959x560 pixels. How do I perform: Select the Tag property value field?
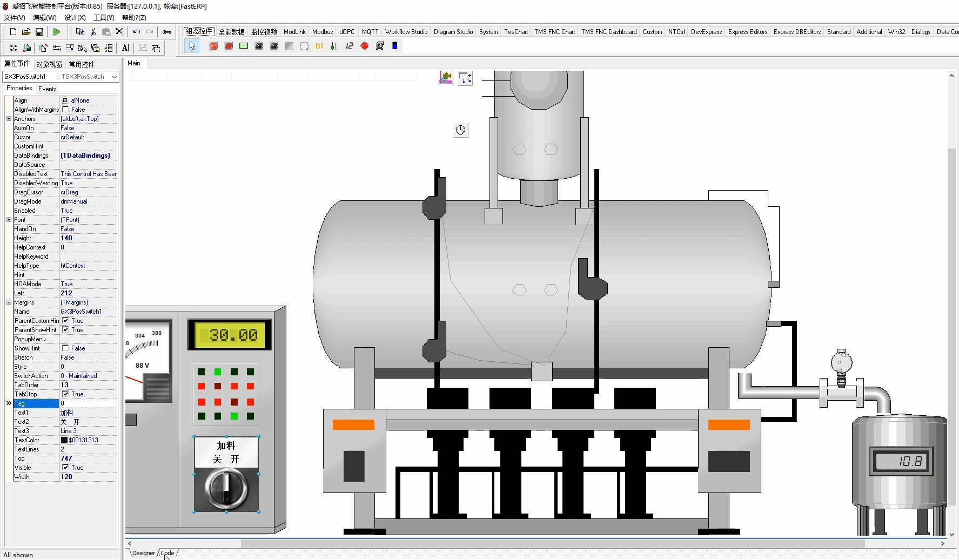[88, 403]
